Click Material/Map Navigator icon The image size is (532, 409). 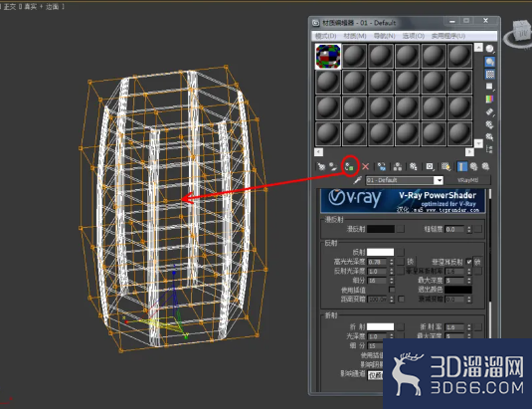click(x=489, y=149)
